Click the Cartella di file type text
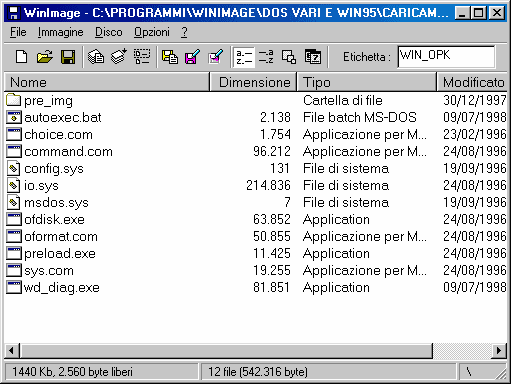 point(343,100)
